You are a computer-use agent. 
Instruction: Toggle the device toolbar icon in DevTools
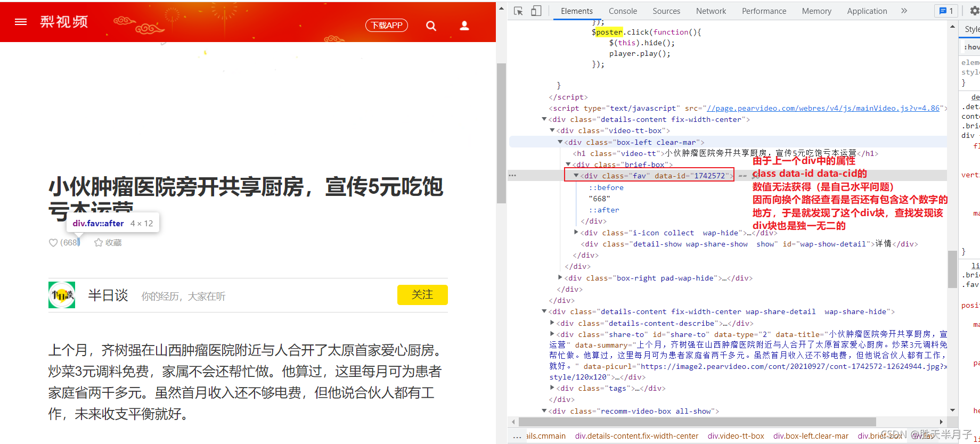(536, 11)
